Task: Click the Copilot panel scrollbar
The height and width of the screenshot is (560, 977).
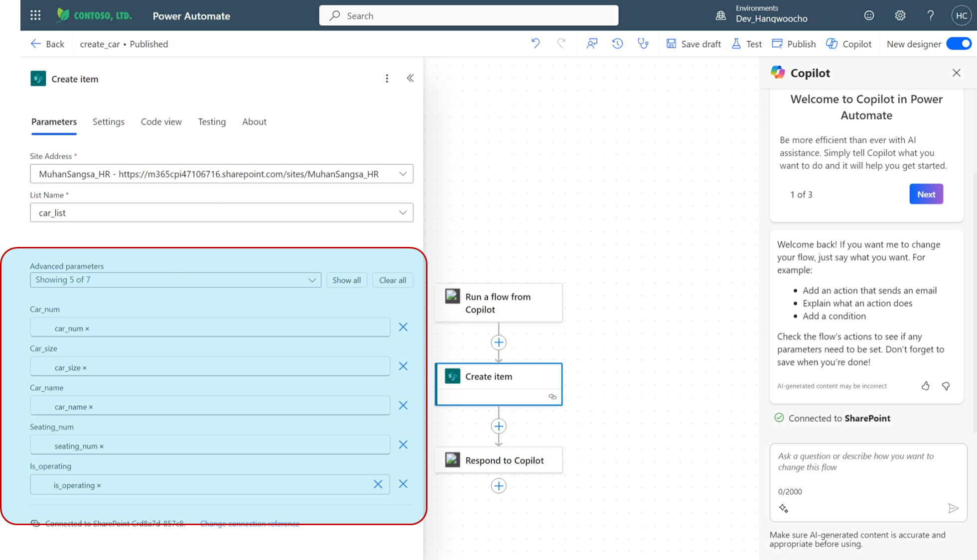Action: [975, 303]
